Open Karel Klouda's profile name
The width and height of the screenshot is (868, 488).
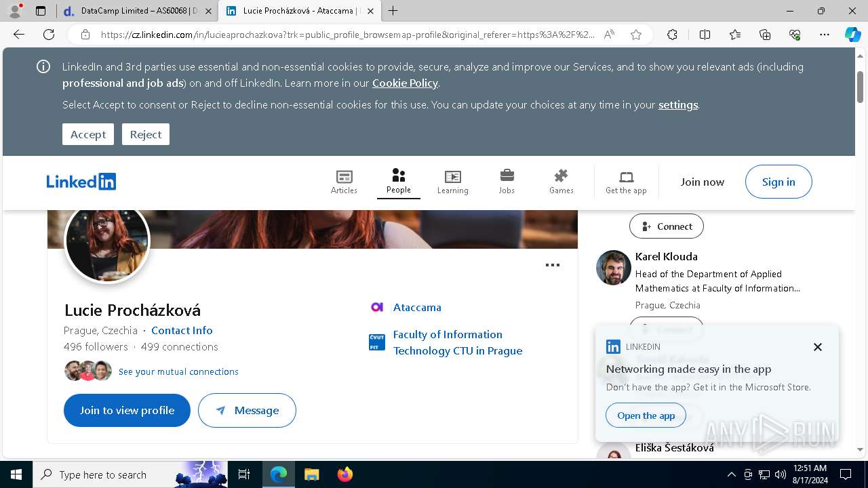tap(666, 256)
